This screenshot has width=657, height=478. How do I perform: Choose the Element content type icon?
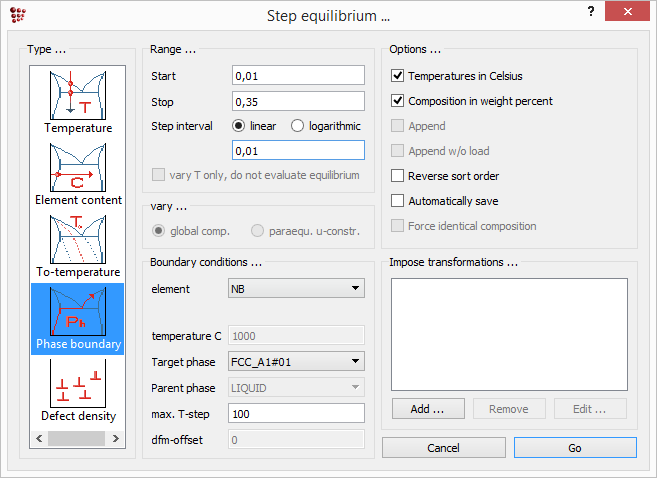78,167
